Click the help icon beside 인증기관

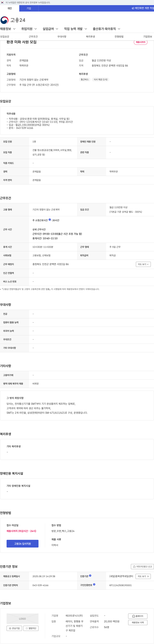[x=90, y=576]
